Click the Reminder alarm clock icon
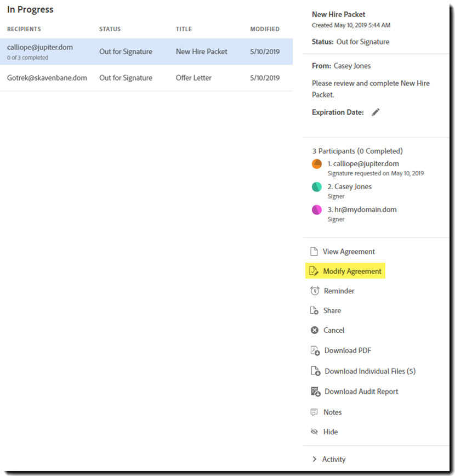455x476 pixels. pos(315,291)
